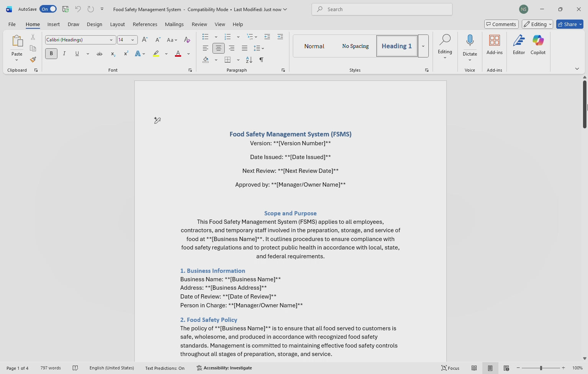Switch to the Layout tab
Screen dimensions: 588x374
click(117, 24)
